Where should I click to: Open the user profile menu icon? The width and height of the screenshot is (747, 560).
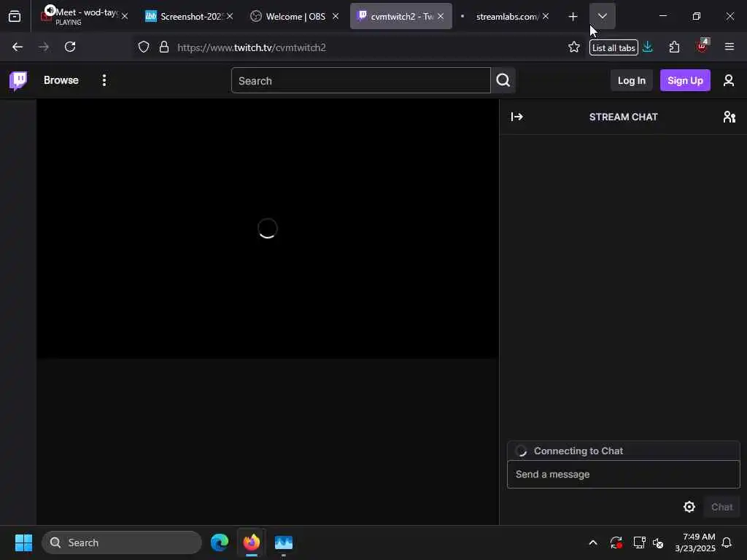(729, 80)
